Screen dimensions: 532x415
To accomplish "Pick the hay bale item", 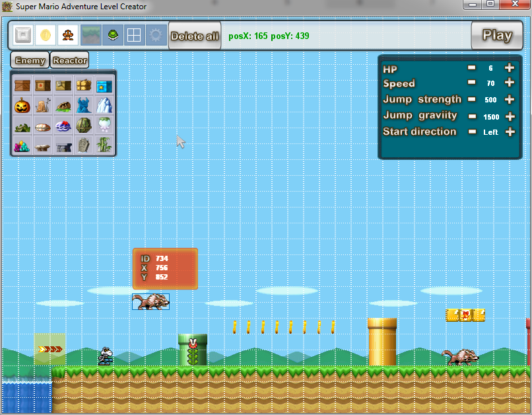I will 84,85.
